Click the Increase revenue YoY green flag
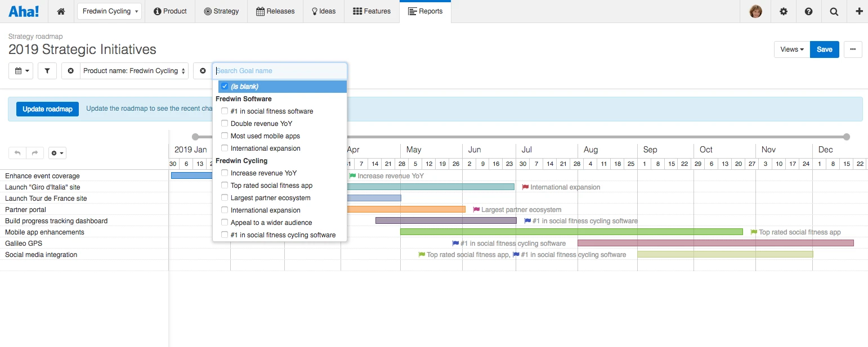Image resolution: width=868 pixels, height=347 pixels. coord(352,175)
